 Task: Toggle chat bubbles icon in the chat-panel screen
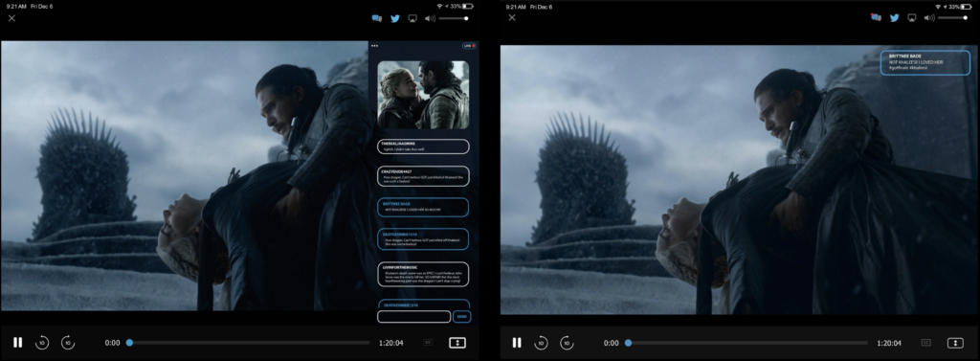point(376,19)
